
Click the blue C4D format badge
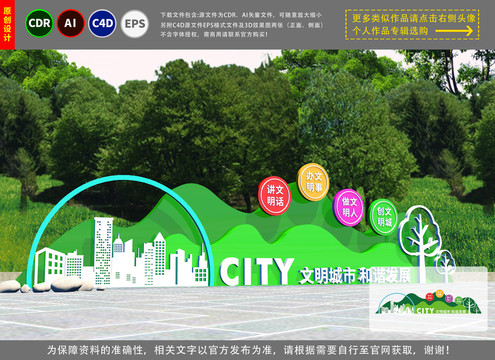[102, 23]
